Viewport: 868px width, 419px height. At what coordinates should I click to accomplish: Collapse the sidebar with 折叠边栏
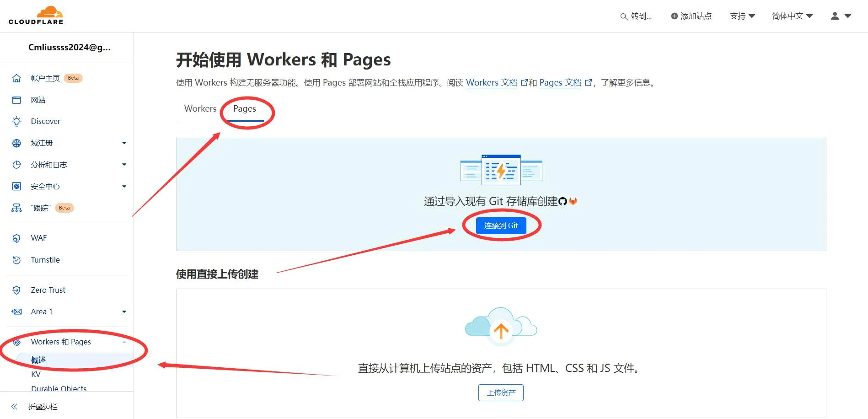pos(42,406)
